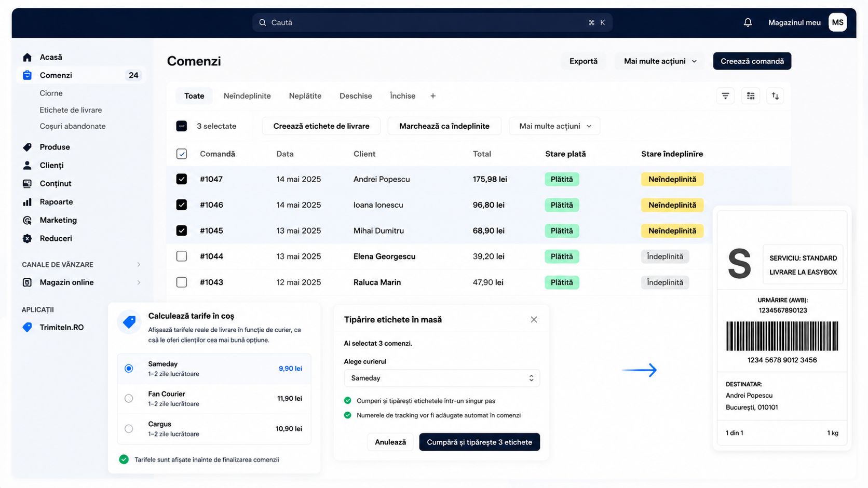This screenshot has width=868, height=488.
Task: Click the sort arrows icon
Action: point(775,96)
